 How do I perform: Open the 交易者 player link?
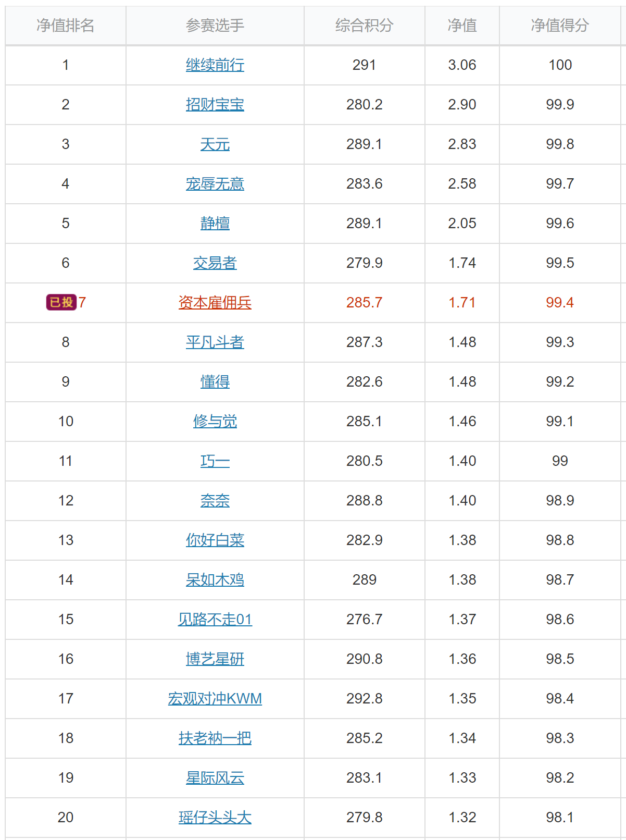tap(215, 263)
